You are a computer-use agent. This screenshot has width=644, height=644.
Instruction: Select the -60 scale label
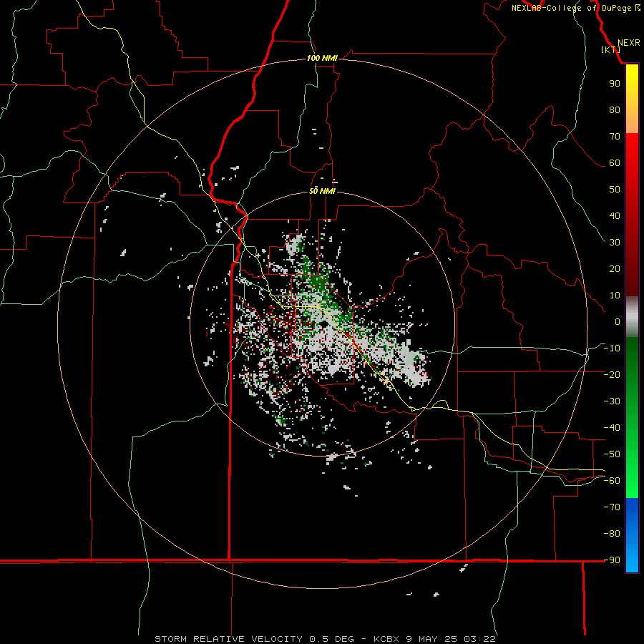click(612, 481)
